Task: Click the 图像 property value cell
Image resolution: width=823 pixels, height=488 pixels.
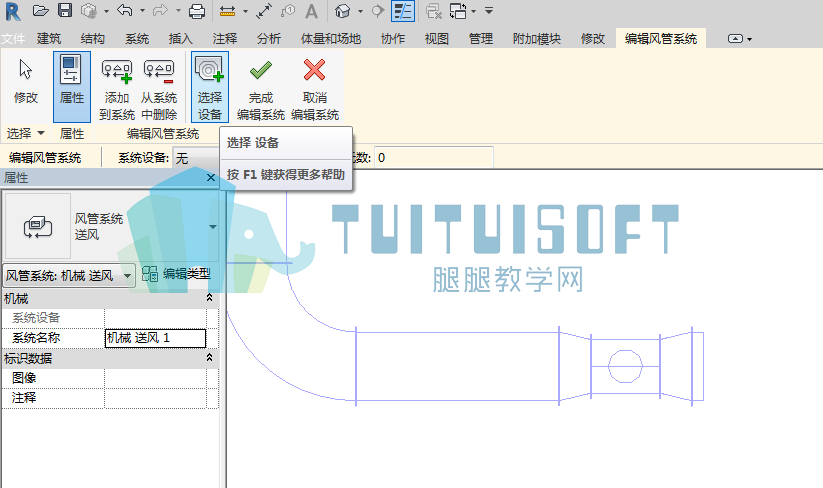Action: click(x=155, y=378)
